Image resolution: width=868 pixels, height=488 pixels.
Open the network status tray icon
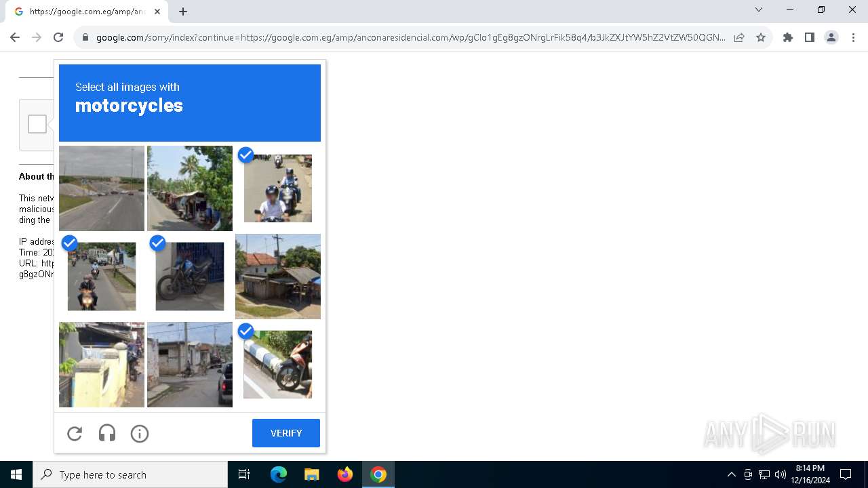pos(764,474)
